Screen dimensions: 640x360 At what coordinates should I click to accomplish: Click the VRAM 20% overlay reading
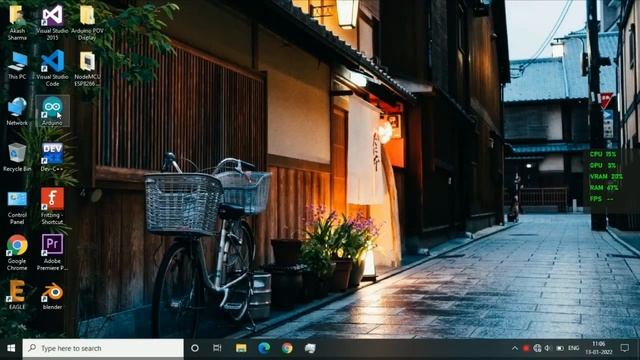coord(606,177)
